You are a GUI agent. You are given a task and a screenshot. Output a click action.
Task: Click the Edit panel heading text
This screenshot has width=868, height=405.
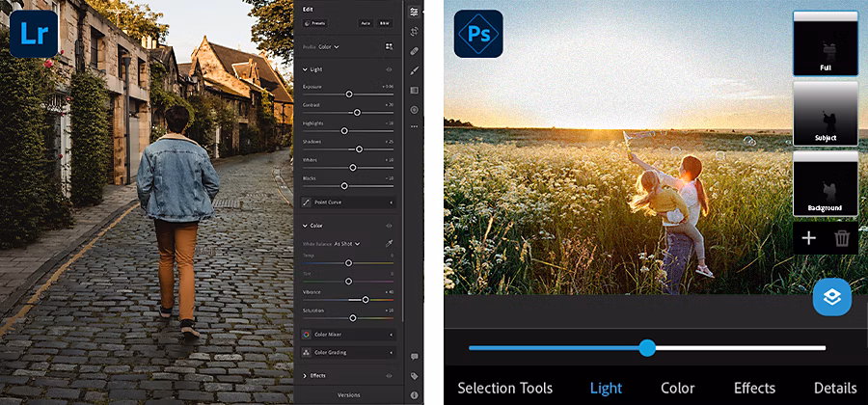click(308, 9)
